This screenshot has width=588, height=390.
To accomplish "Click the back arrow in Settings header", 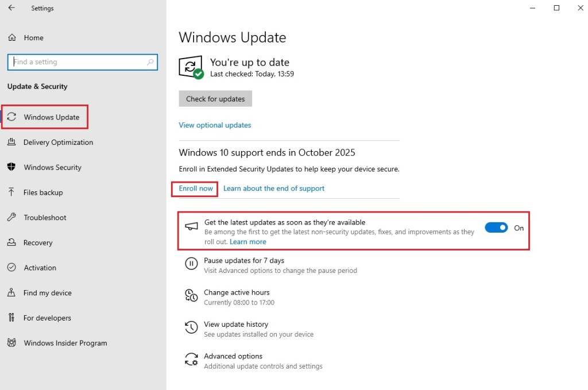I will click(x=11, y=9).
